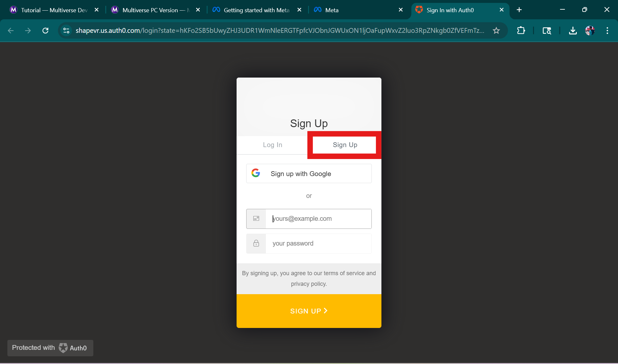
Task: Open the downloads arrow icon
Action: point(573,31)
